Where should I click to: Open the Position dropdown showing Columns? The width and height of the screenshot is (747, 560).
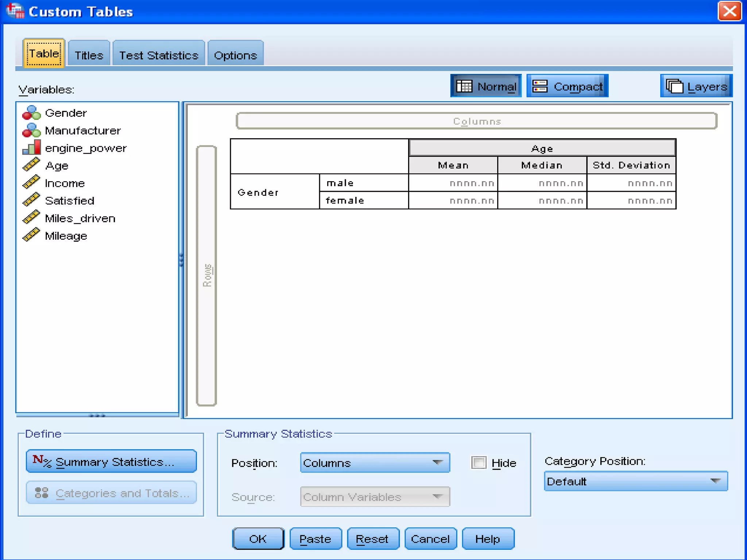(375, 463)
